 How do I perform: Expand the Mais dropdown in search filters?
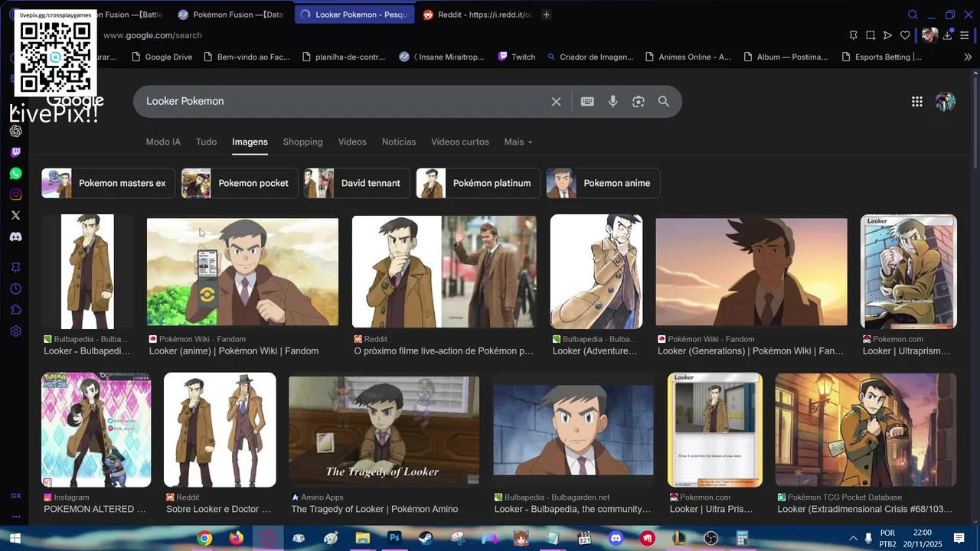518,142
